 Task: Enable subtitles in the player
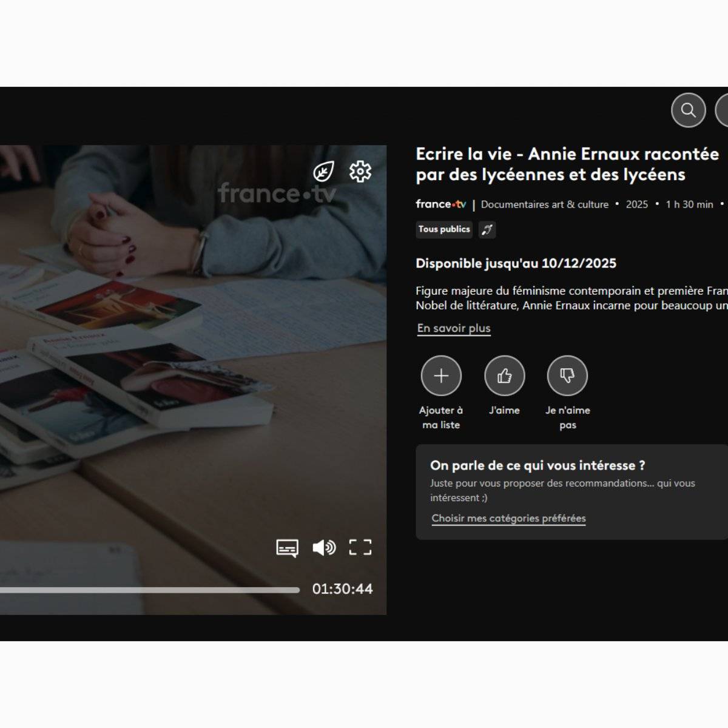point(287,548)
